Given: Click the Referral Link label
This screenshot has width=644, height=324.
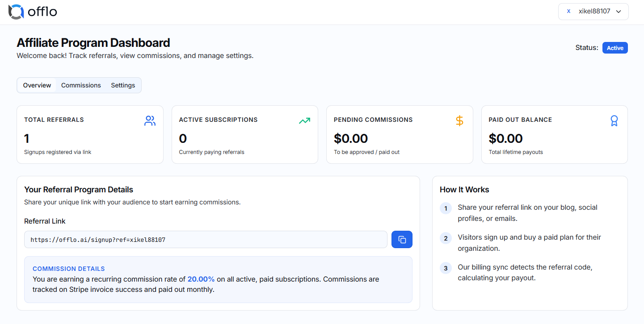Looking at the screenshot, I should point(45,221).
